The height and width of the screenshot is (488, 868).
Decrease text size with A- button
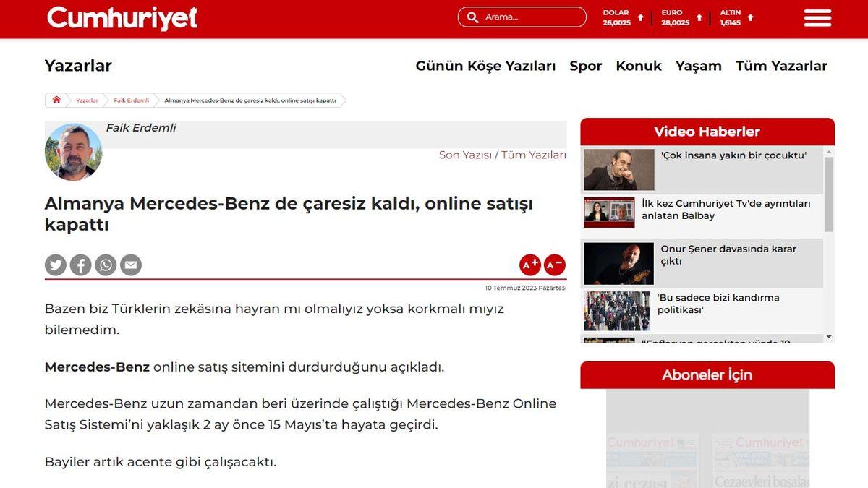[554, 265]
